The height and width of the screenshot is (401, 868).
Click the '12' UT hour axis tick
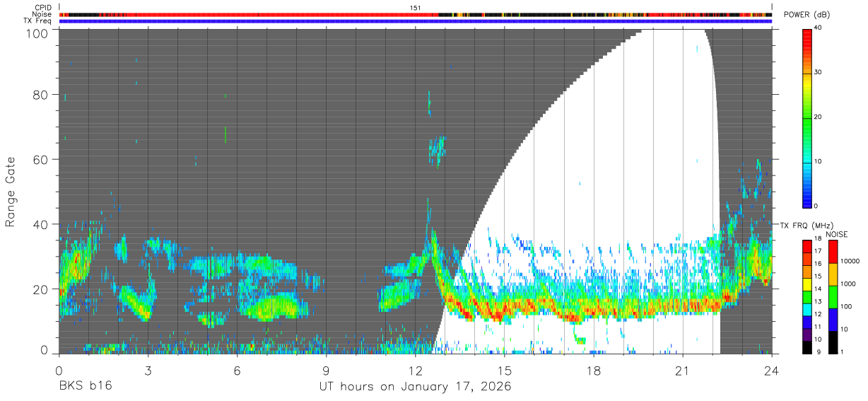click(x=415, y=371)
